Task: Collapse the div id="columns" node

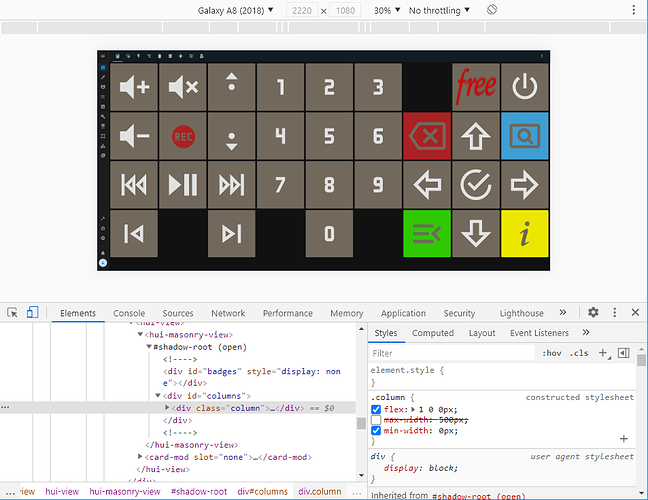Action: pos(158,395)
